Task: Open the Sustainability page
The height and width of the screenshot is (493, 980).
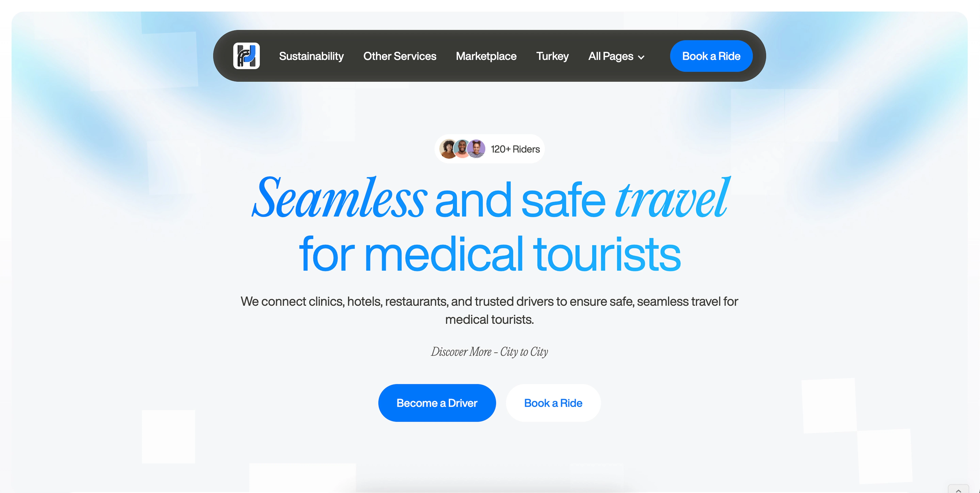Action: point(311,56)
